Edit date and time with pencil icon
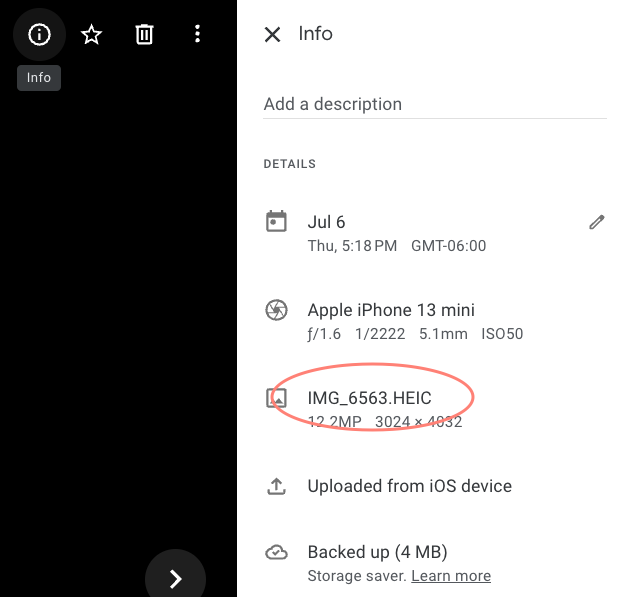Screen dimensions: 631x597 click(597, 222)
